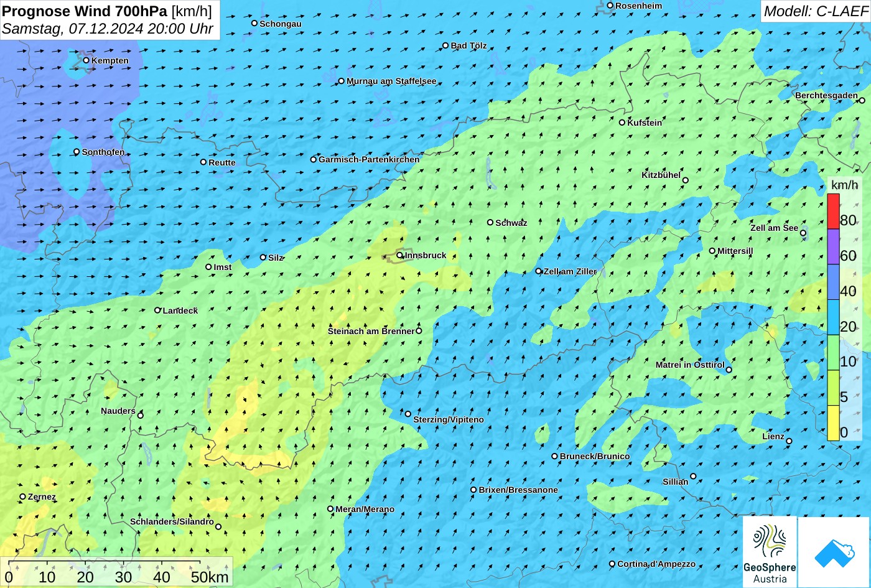Click the 'Imst' town label

[223, 267]
